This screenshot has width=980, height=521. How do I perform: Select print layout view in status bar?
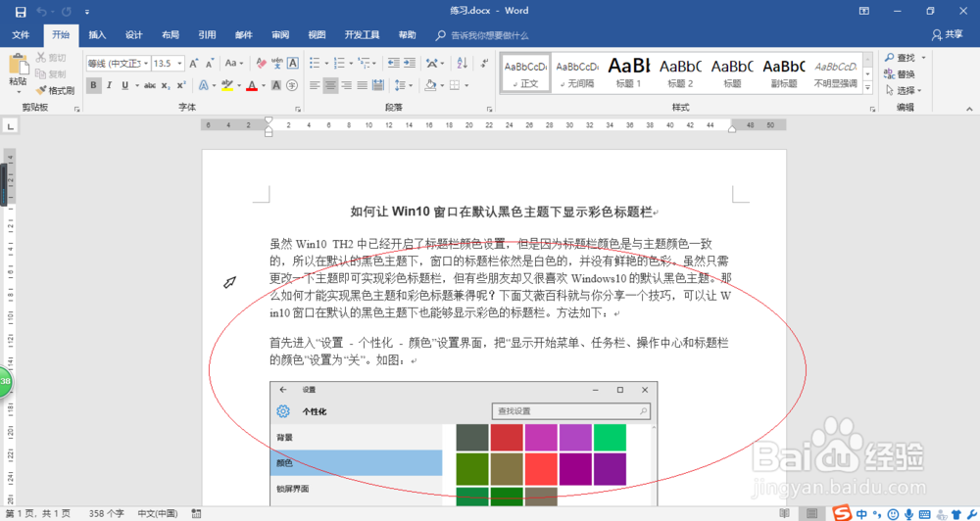click(811, 513)
